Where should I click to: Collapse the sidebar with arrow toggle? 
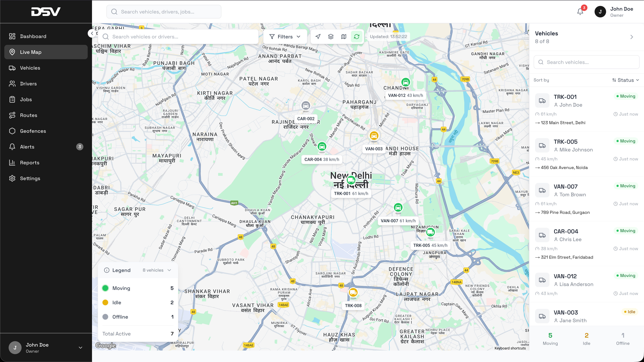[92, 33]
